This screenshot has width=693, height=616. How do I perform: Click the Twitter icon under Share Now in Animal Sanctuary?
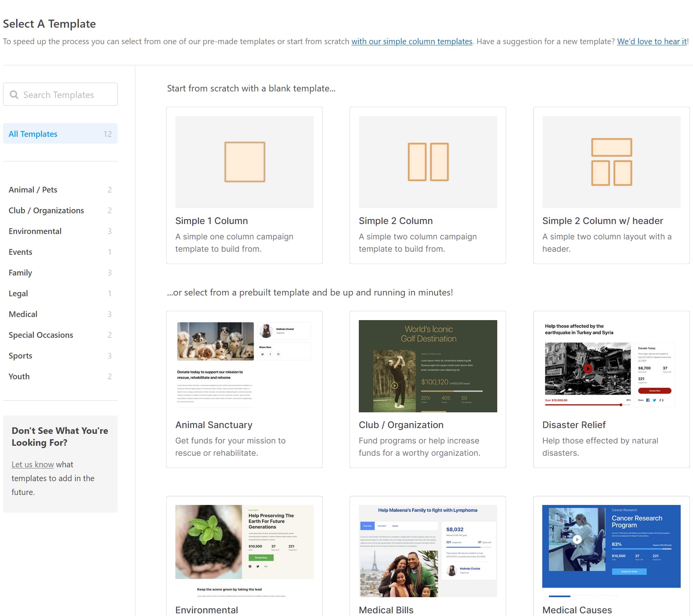tap(262, 354)
